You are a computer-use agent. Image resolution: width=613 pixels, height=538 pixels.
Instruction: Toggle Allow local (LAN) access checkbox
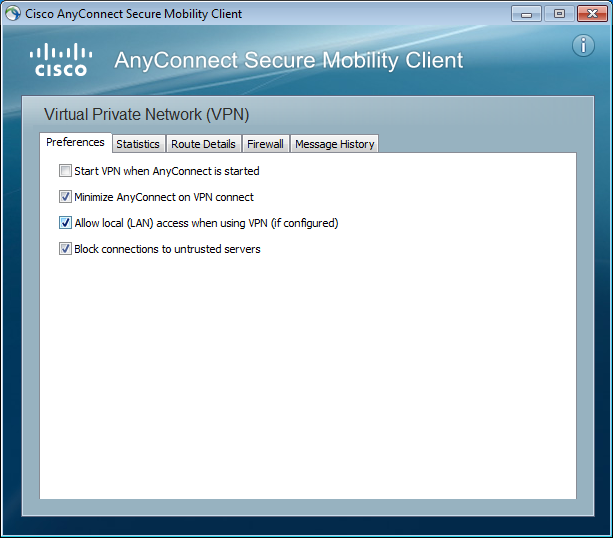(x=66, y=223)
